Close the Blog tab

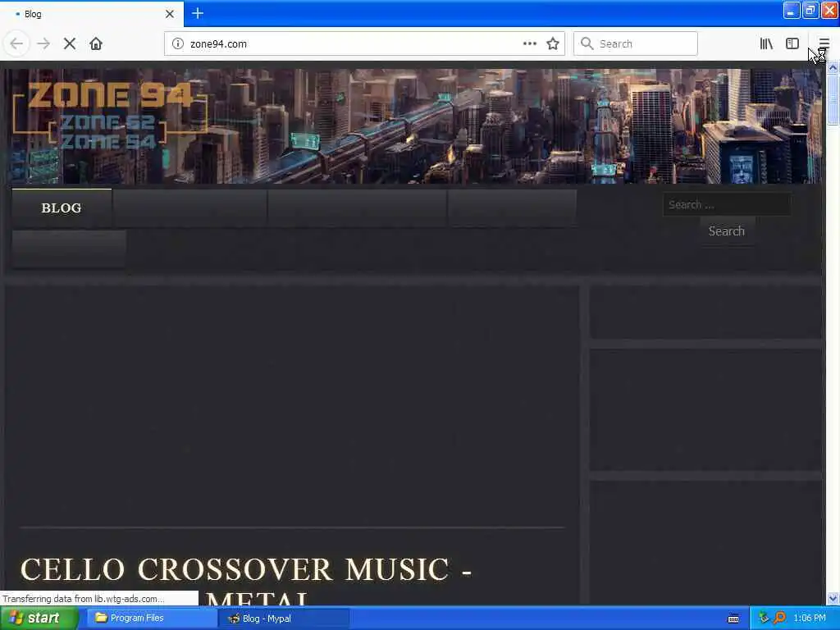click(x=170, y=14)
